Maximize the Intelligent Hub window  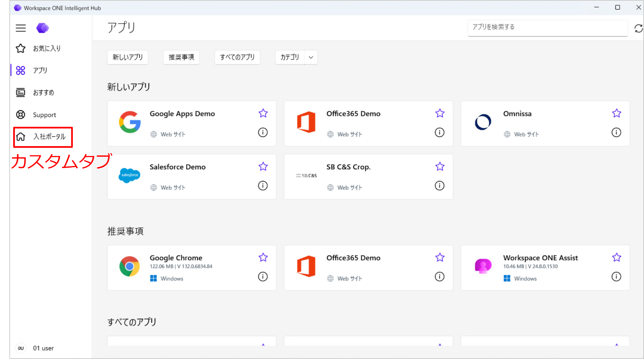617,7
